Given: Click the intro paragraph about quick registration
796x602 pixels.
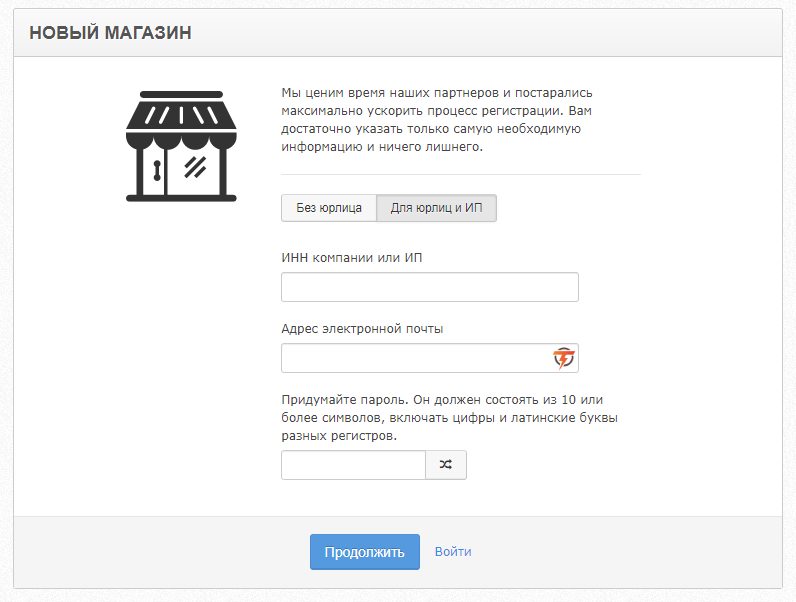Looking at the screenshot, I should (437, 120).
